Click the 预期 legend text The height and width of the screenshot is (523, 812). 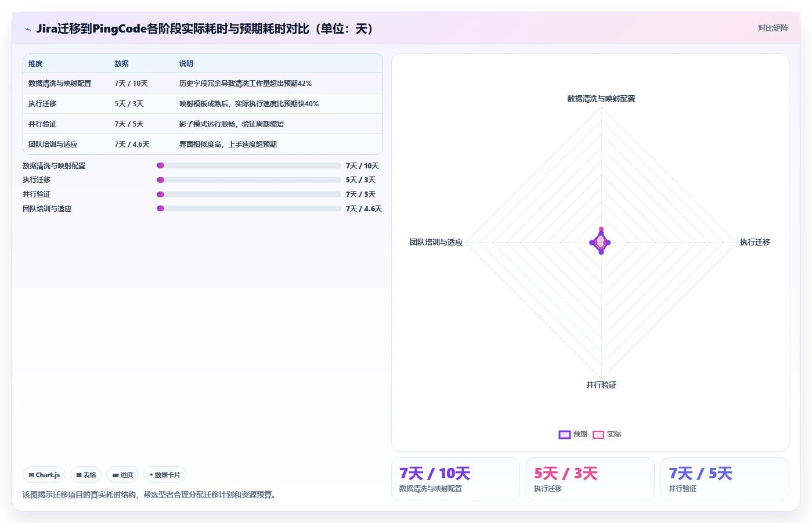click(580, 435)
